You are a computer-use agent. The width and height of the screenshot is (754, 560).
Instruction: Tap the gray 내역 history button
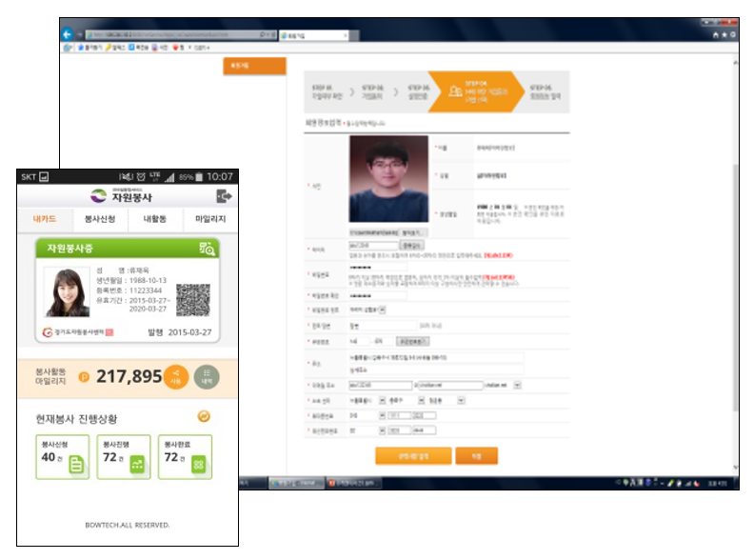207,376
